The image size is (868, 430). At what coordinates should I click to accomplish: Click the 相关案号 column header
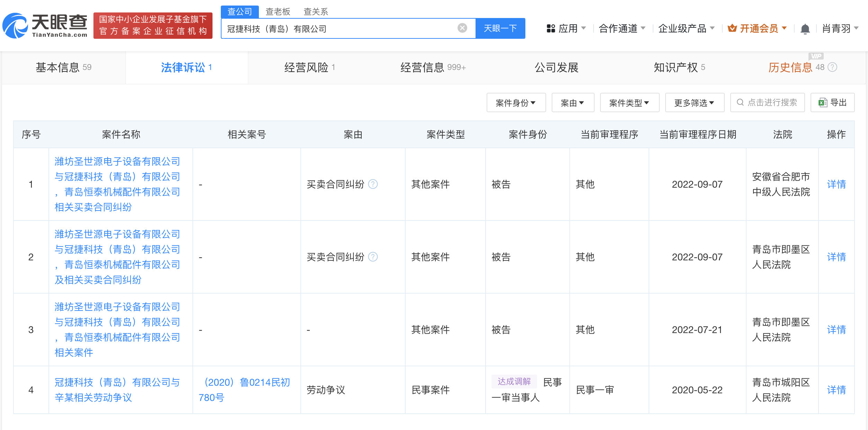click(x=246, y=134)
